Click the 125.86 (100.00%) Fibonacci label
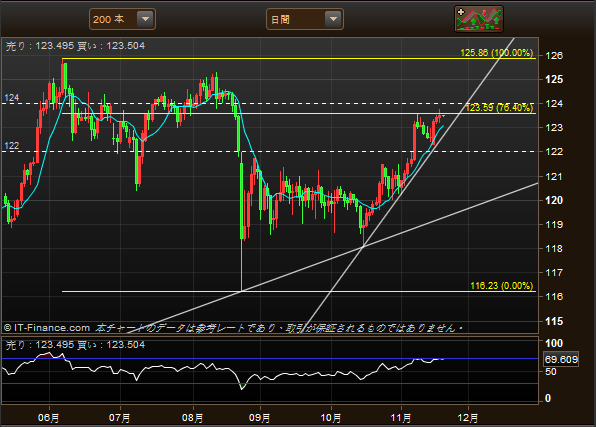 [497, 53]
